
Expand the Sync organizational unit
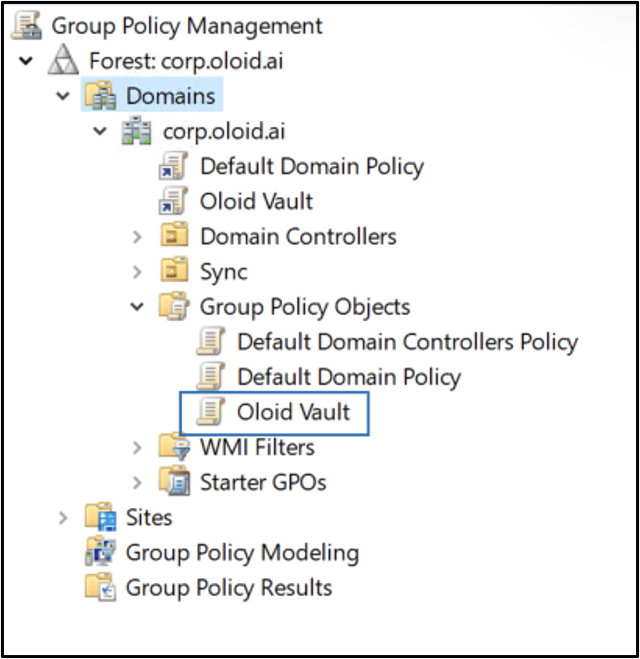pyautogui.click(x=137, y=272)
